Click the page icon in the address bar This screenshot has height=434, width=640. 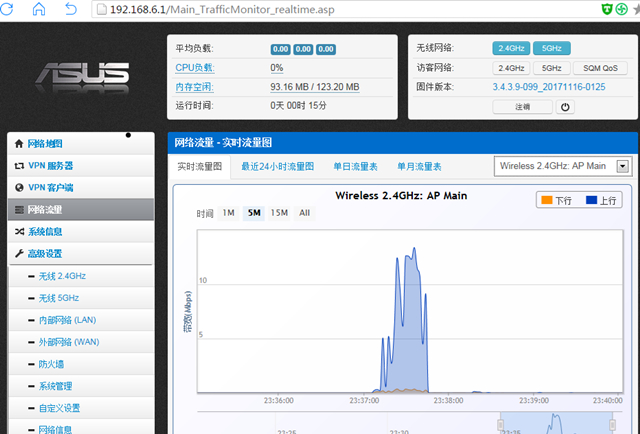click(101, 9)
